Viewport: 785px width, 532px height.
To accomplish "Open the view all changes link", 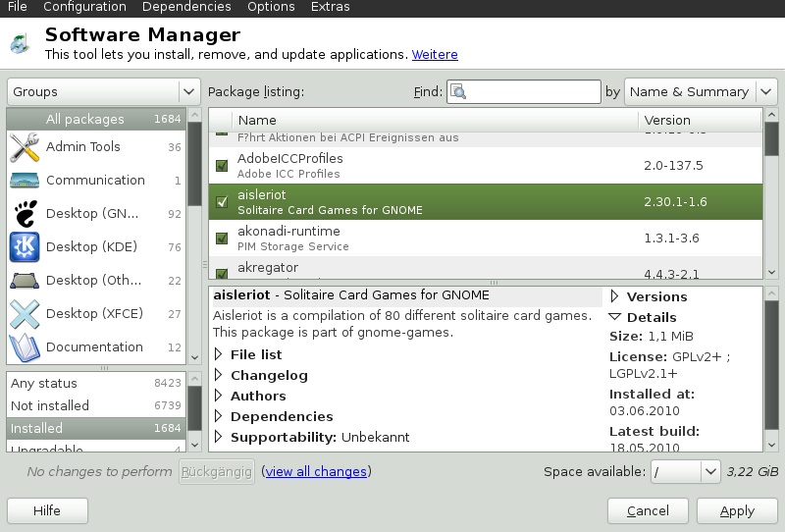I will [x=315, y=472].
